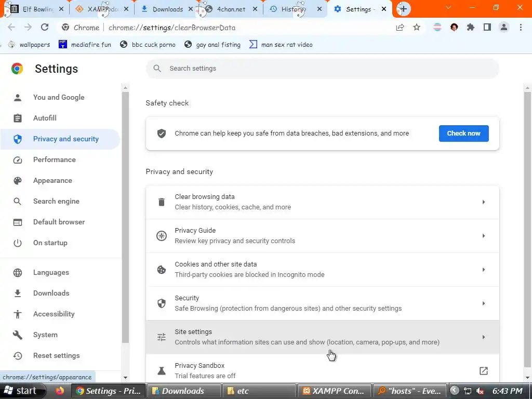The height and width of the screenshot is (399, 532).
Task: Open Appearance settings section
Action: pos(60,180)
